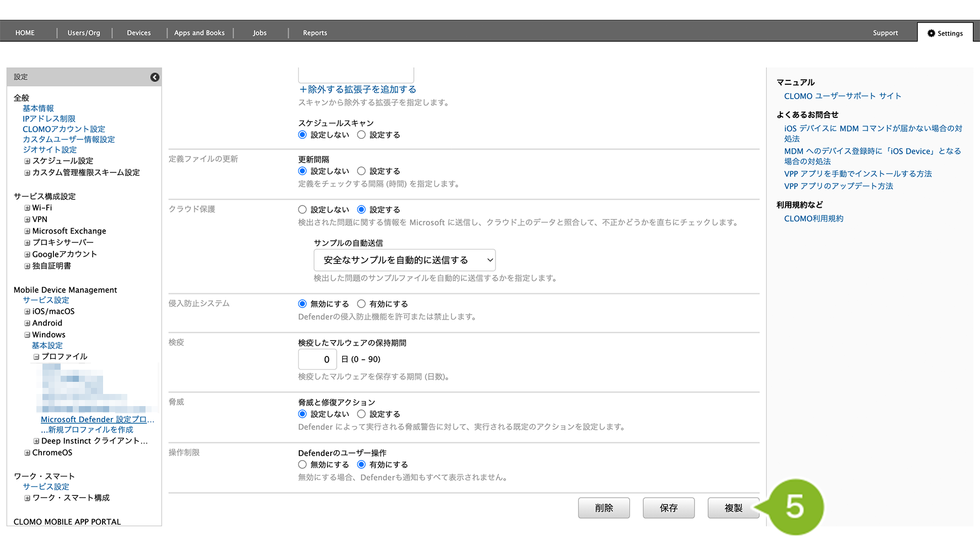This screenshot has height=551, width=980.
Task: Select 無効にする for Defenderのユーザー操作
Action: pos(302,465)
